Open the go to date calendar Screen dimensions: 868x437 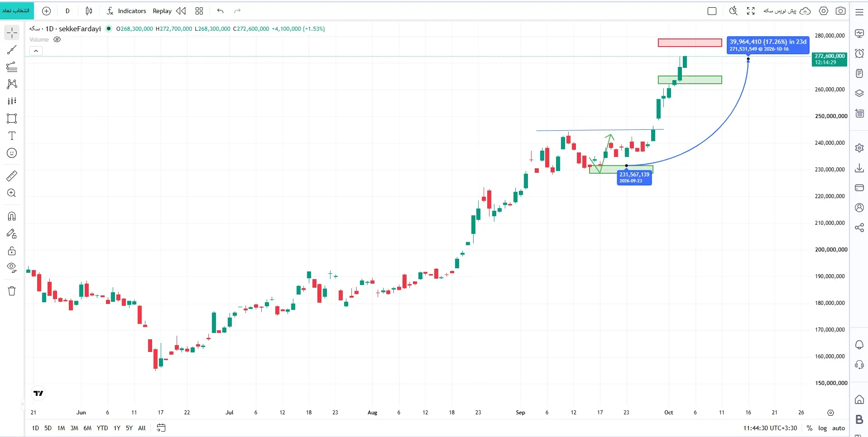(x=161, y=428)
